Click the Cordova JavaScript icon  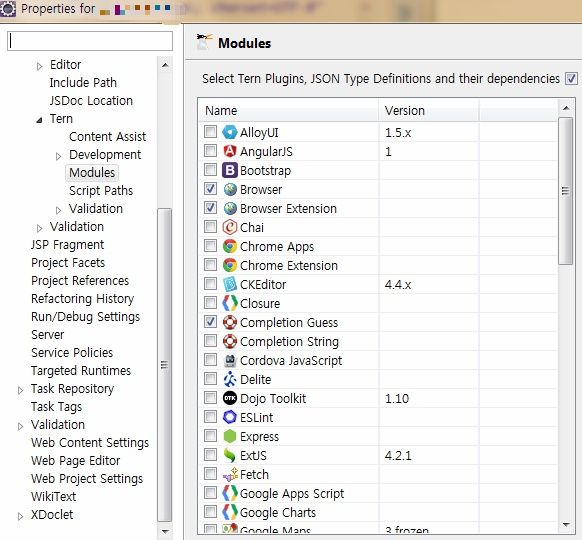click(230, 360)
